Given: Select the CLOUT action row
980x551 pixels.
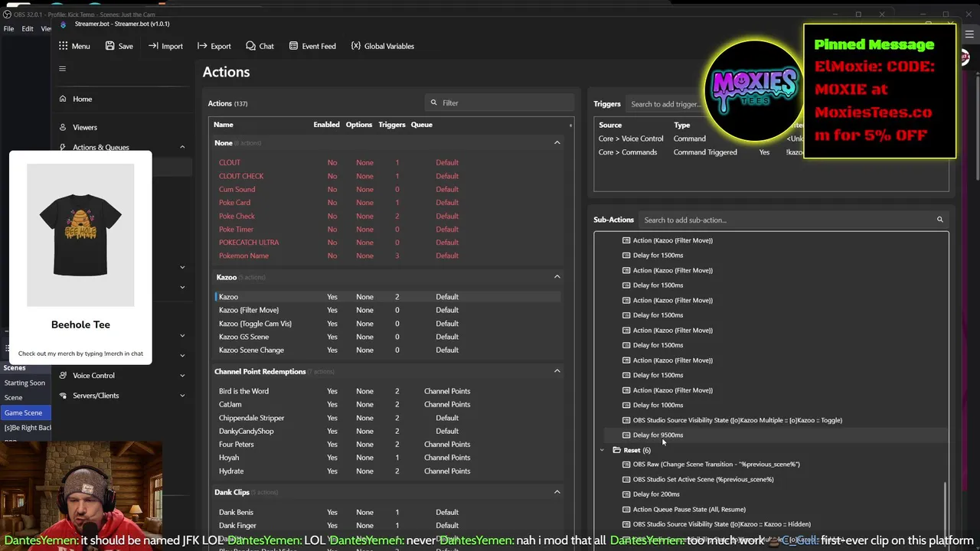Looking at the screenshot, I should [387, 162].
